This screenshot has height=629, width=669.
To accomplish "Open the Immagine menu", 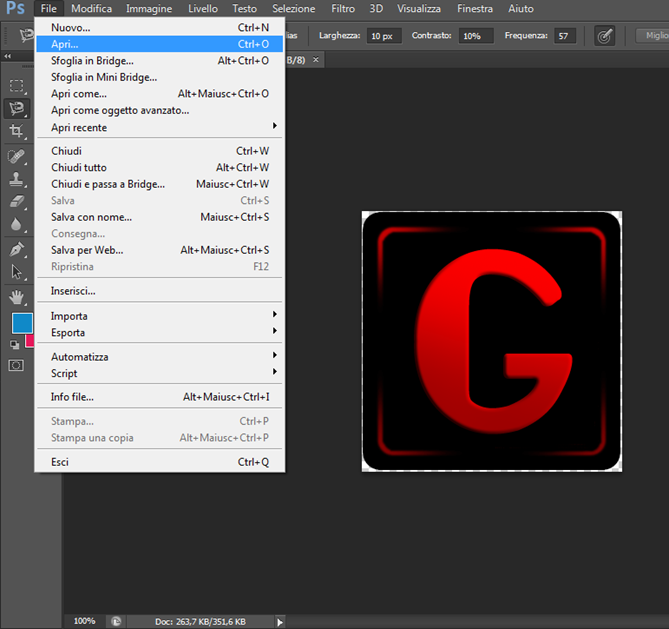I will [149, 9].
